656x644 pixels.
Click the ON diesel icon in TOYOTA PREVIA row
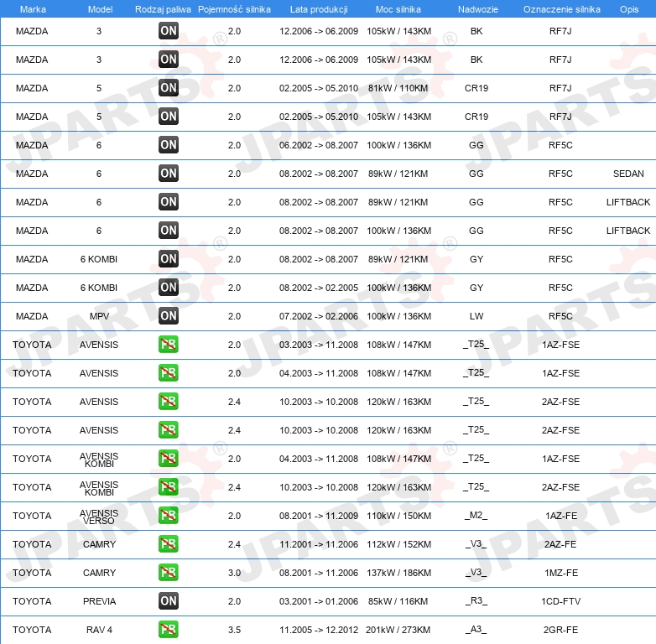click(169, 601)
